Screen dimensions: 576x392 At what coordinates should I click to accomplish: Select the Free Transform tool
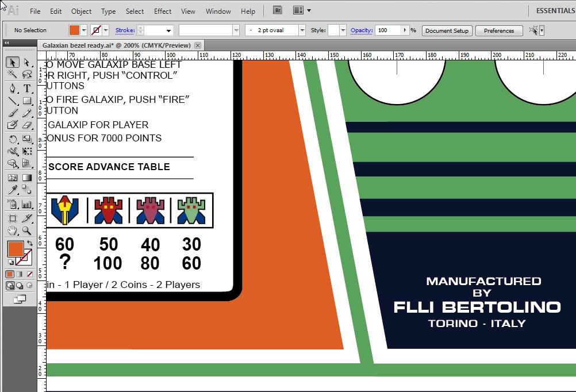click(x=27, y=151)
